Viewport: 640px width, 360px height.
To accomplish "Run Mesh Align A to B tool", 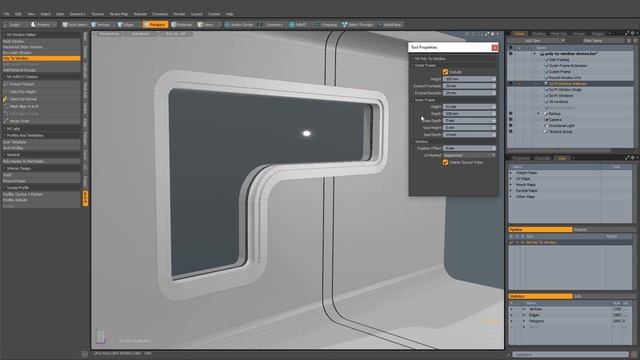I will click(41, 106).
